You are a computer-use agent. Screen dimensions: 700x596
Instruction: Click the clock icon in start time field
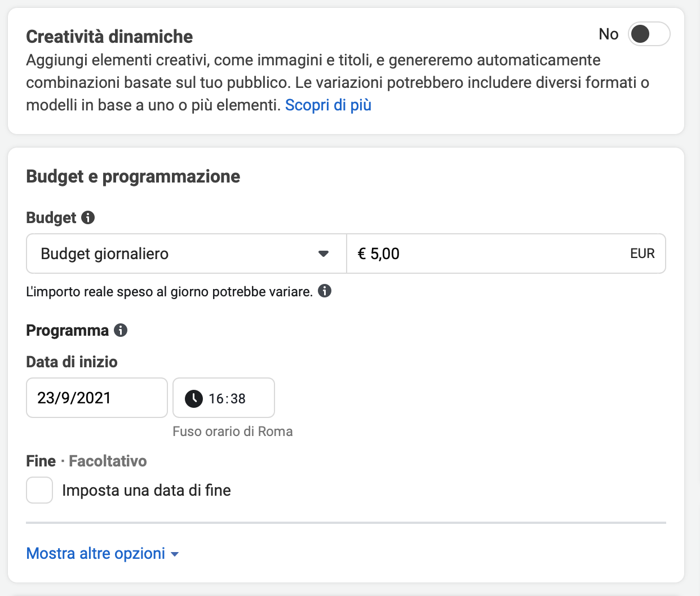coord(194,398)
